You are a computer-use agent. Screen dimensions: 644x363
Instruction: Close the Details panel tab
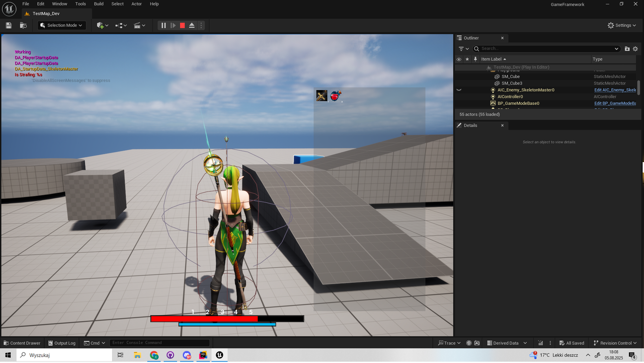502,125
